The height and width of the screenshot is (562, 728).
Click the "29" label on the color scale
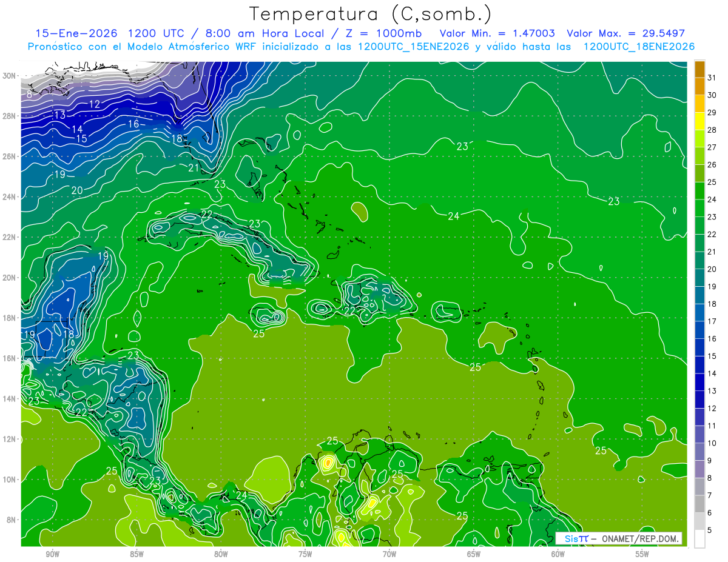pos(712,112)
